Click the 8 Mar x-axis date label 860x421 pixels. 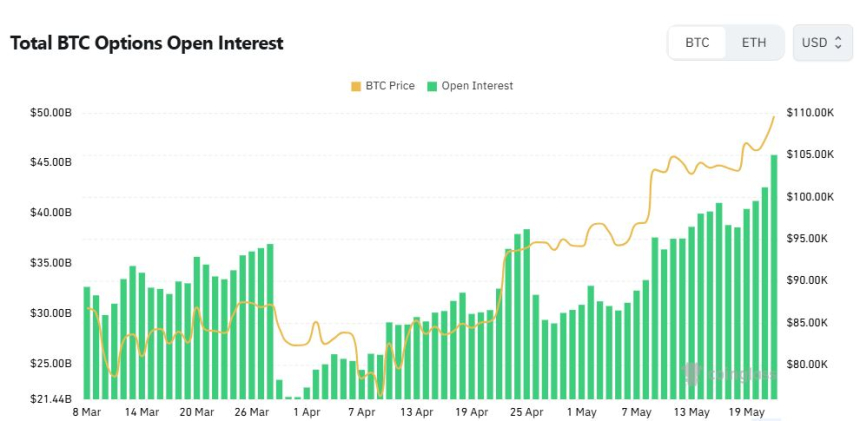click(x=87, y=411)
